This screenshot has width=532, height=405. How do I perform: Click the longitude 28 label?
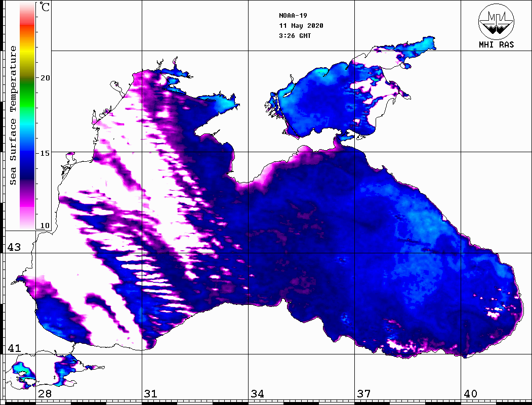click(x=44, y=394)
